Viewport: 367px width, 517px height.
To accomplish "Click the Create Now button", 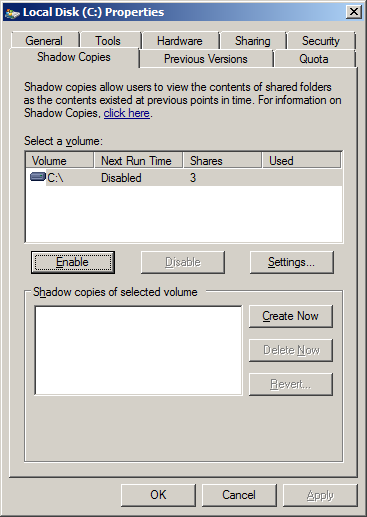I will (x=291, y=316).
